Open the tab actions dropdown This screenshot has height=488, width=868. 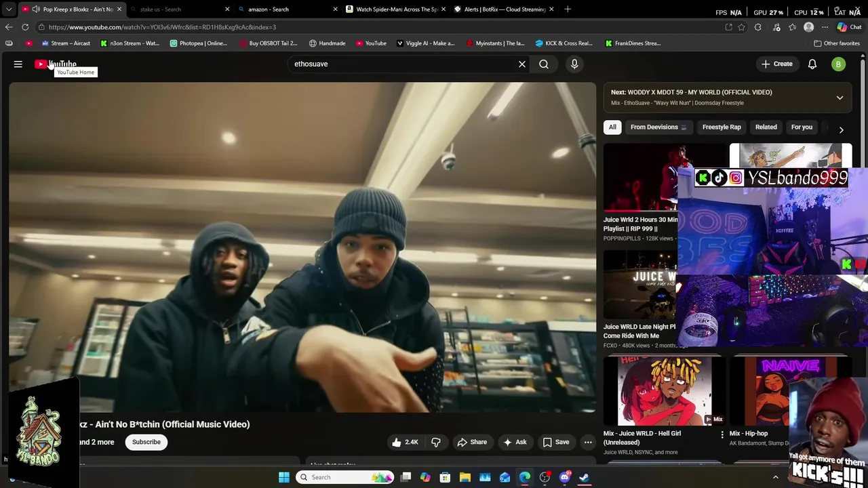point(9,9)
